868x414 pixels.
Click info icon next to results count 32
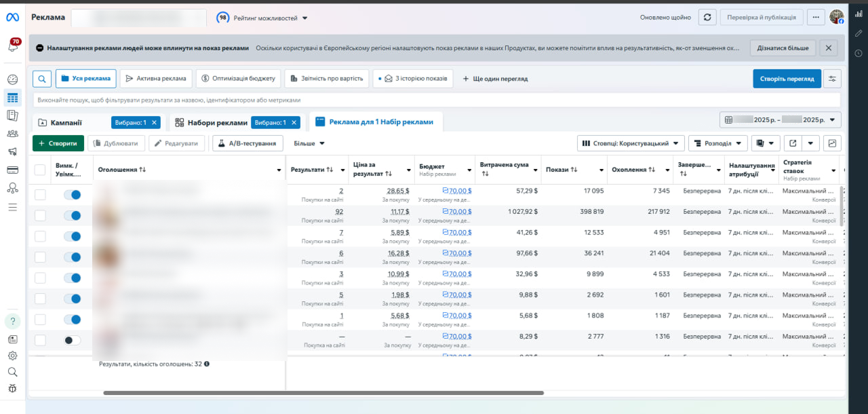coord(207,364)
